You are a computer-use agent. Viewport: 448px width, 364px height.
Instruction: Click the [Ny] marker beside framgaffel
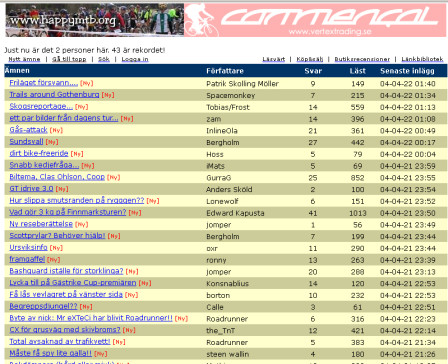point(54,260)
